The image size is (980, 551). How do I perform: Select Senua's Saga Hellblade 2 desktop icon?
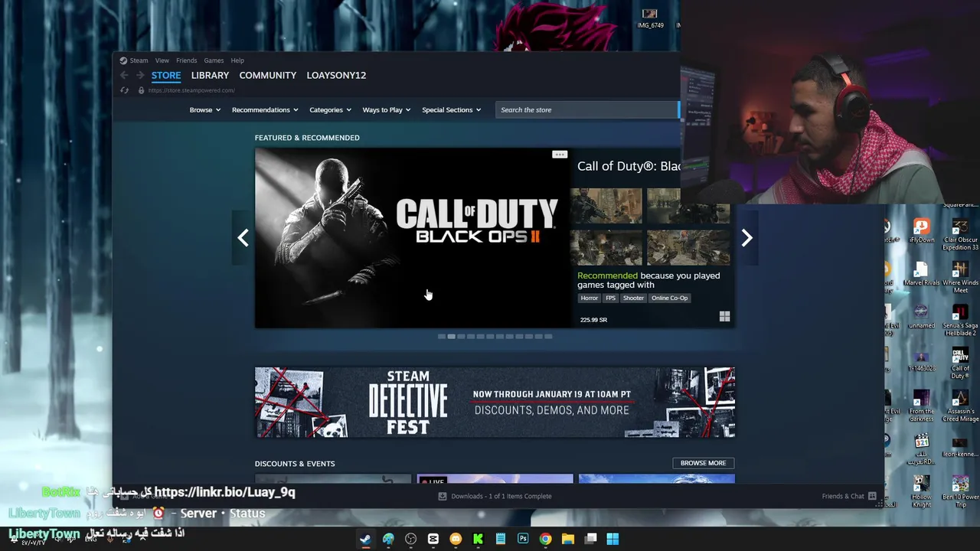point(960,321)
